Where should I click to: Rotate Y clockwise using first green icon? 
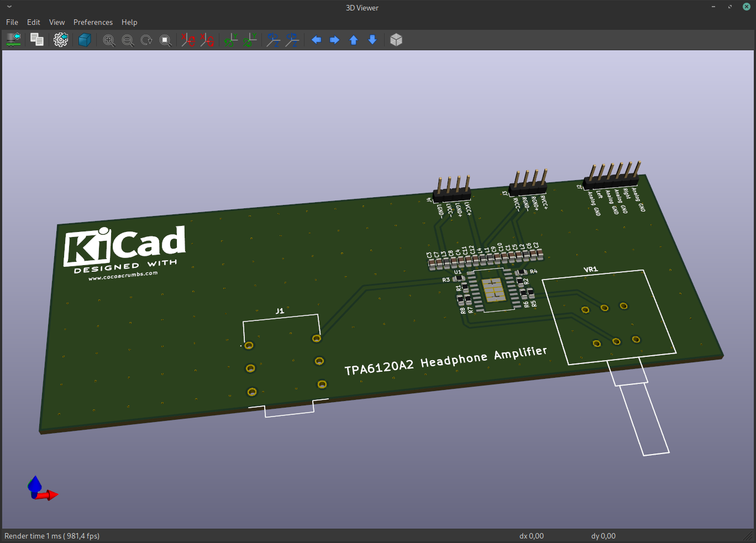point(231,40)
